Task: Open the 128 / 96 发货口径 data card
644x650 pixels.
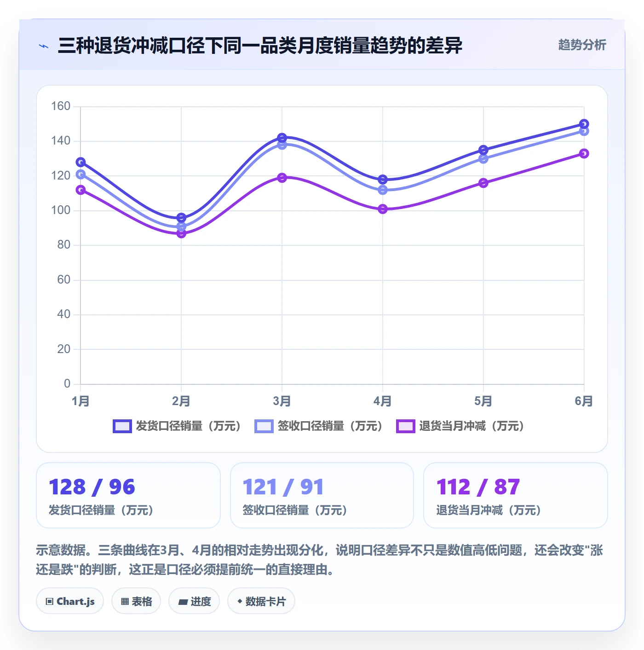Action: pos(128,495)
